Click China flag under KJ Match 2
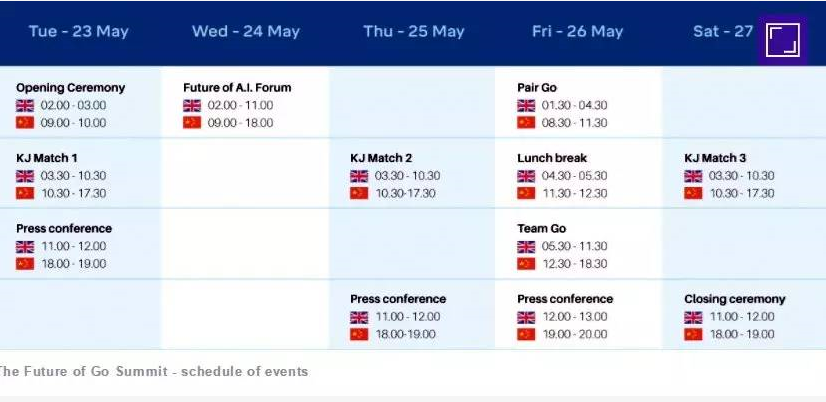This screenshot has width=826, height=402. click(359, 193)
